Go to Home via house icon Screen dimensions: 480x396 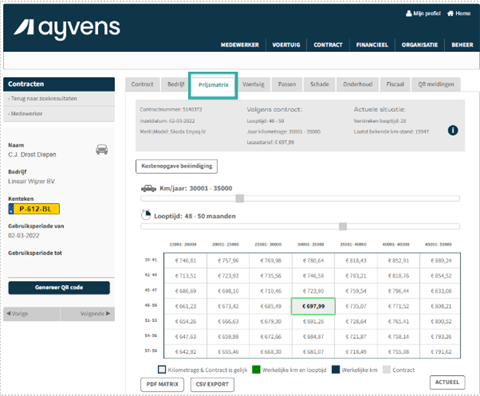(459, 13)
